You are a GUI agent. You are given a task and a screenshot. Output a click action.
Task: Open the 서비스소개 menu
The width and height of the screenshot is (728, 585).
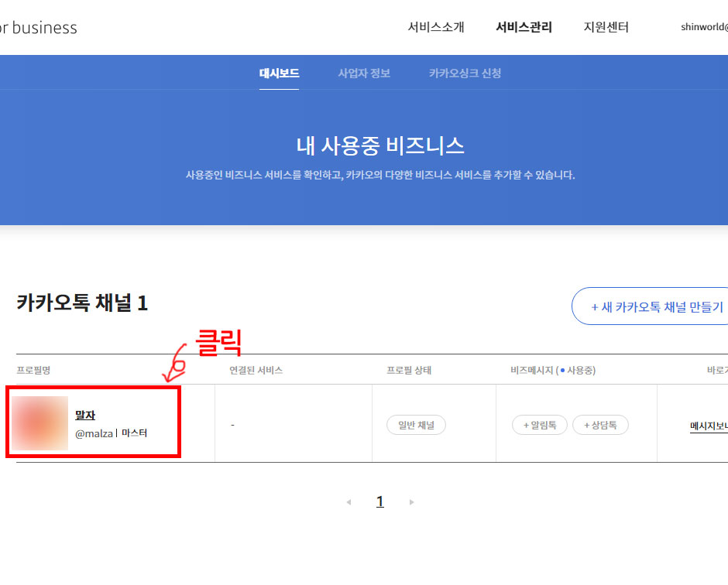pyautogui.click(x=435, y=27)
